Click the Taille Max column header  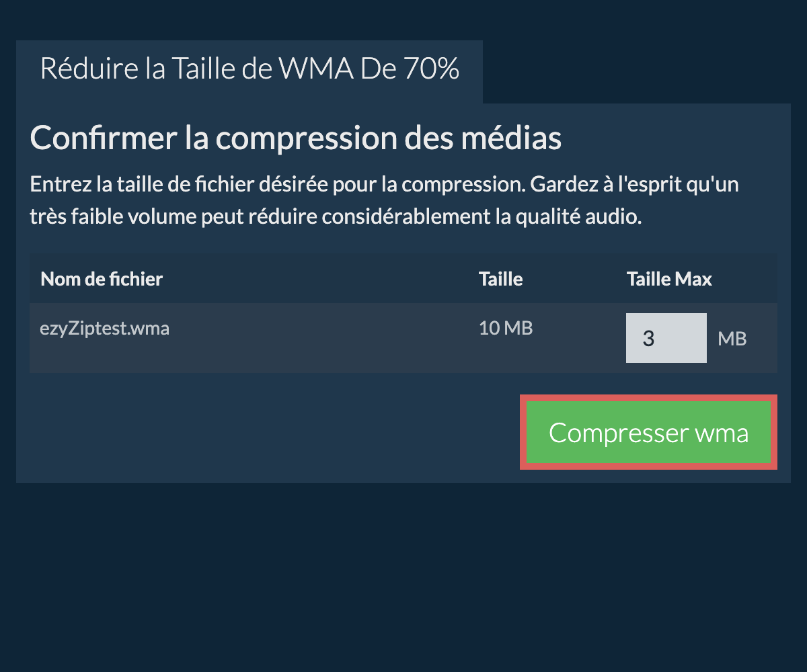[x=669, y=279]
